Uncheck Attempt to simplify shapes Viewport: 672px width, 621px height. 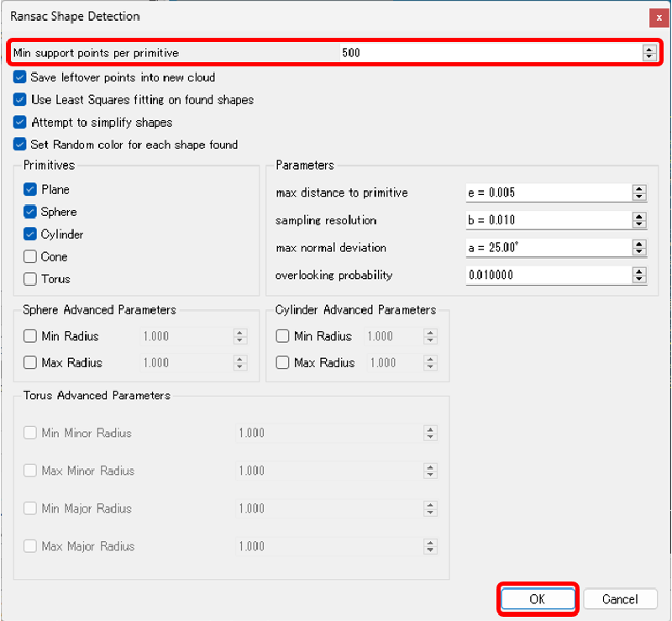click(20, 122)
